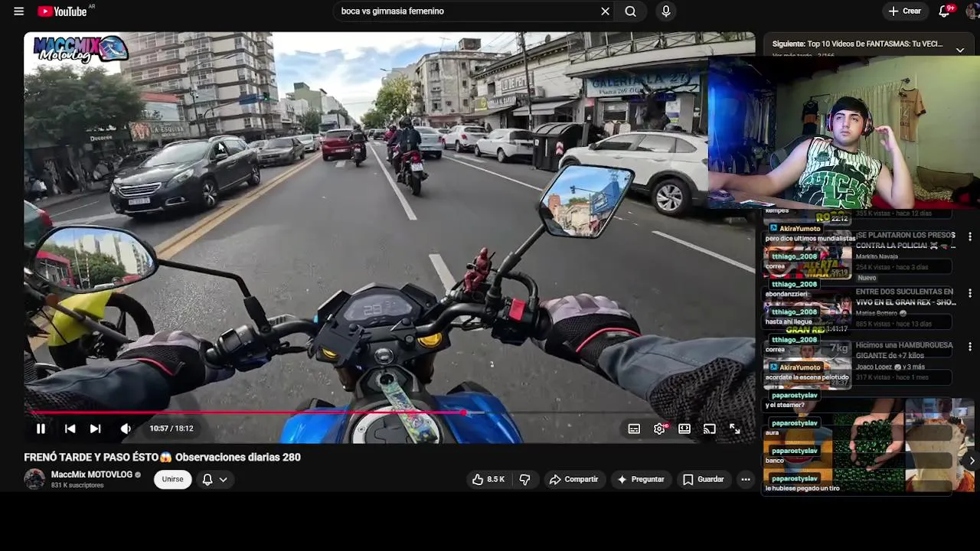The height and width of the screenshot is (551, 980).
Task: Click Markito Navaja channel name
Action: tap(877, 257)
